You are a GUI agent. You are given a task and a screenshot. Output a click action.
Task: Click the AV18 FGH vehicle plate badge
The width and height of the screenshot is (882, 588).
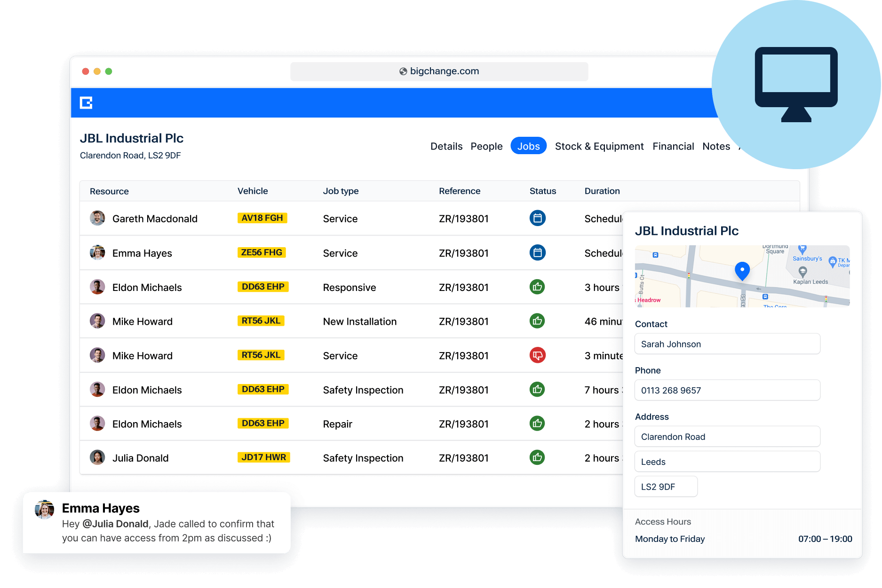coord(262,218)
